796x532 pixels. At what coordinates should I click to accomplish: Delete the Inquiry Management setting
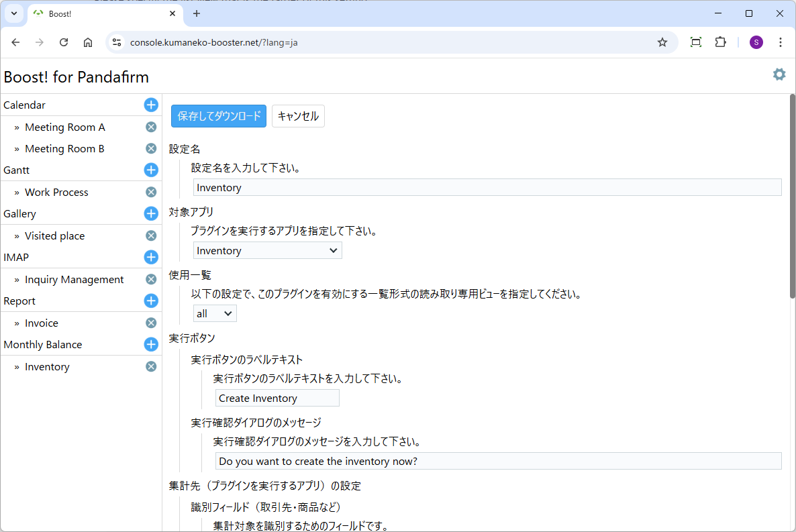click(x=151, y=279)
